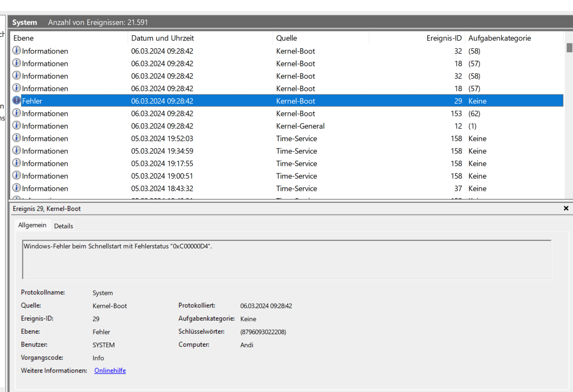Click info icon of Time-Service 19:17:55 row
The width and height of the screenshot is (573, 392).
pyautogui.click(x=17, y=163)
